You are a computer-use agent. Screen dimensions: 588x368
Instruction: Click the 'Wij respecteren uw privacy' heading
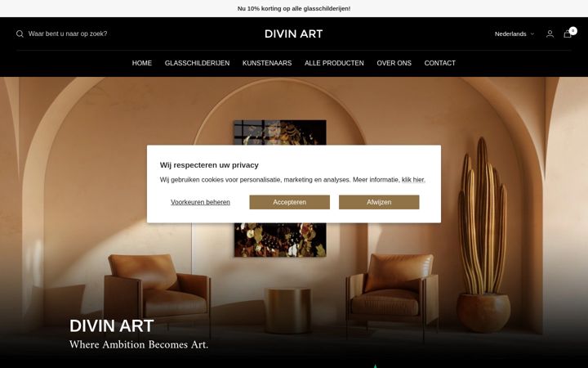[x=209, y=165]
